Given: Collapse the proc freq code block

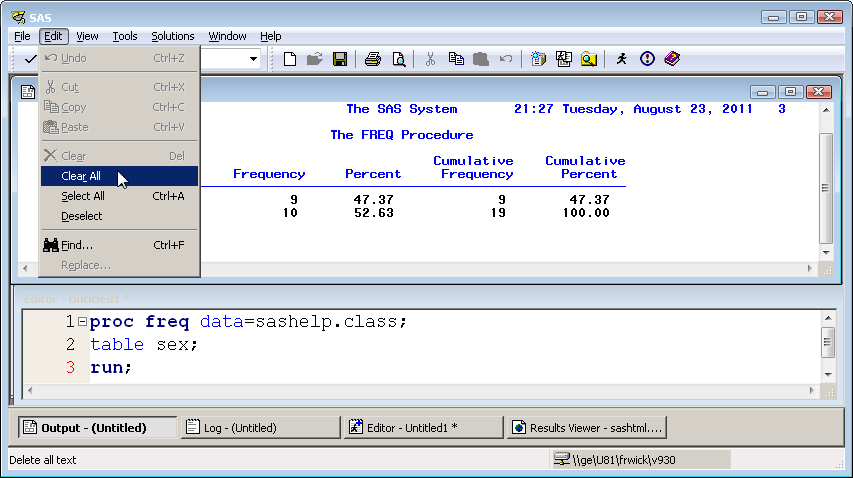Looking at the screenshot, I should [x=82, y=322].
